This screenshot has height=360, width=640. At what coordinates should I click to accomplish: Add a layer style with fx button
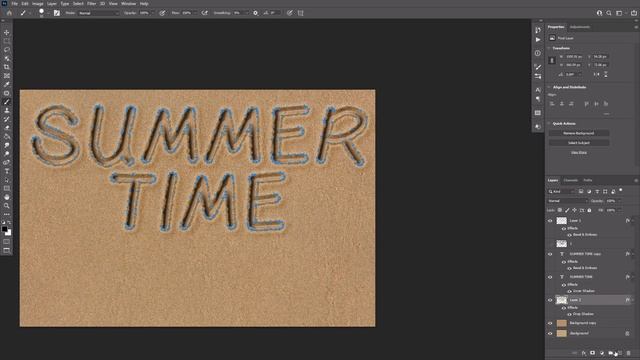(x=584, y=353)
